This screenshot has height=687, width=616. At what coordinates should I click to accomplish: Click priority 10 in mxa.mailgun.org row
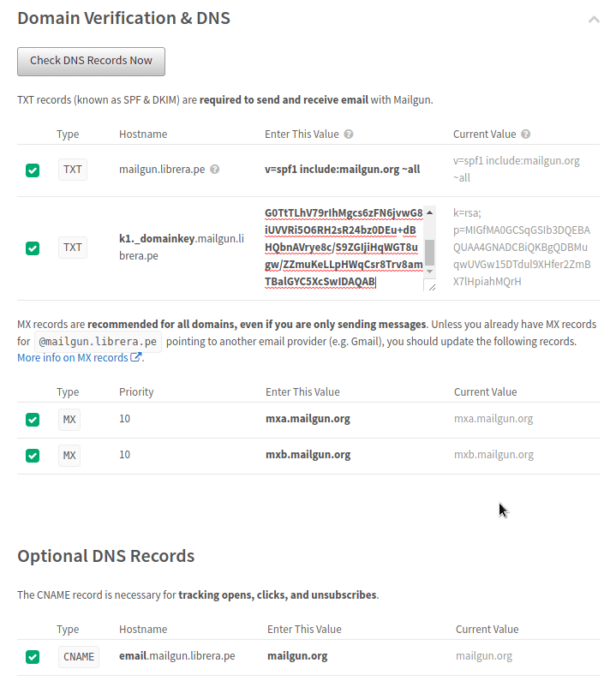[125, 419]
